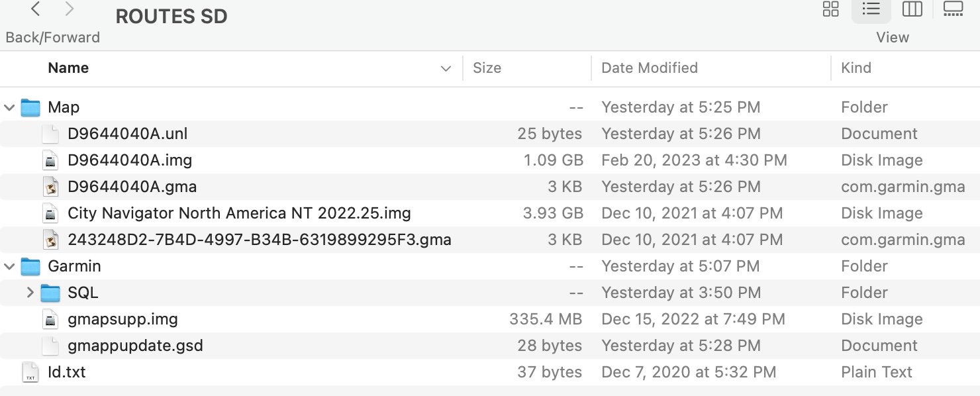Click the SQL folder icon

point(50,293)
